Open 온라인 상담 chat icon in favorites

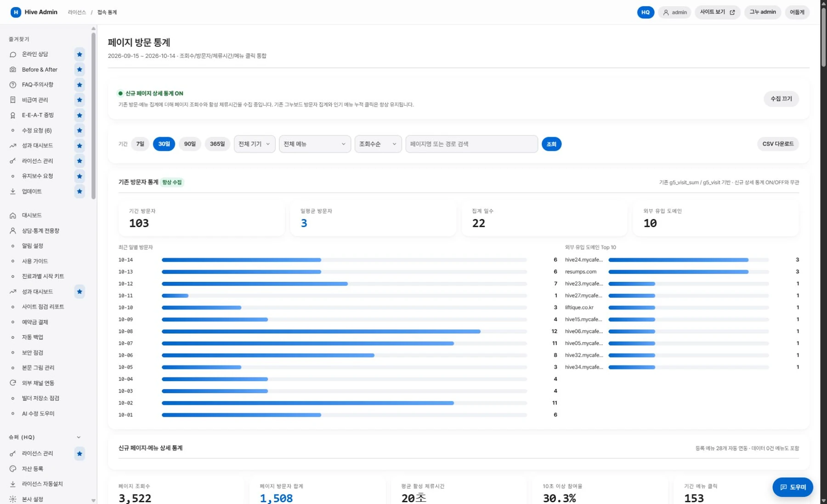pos(13,54)
